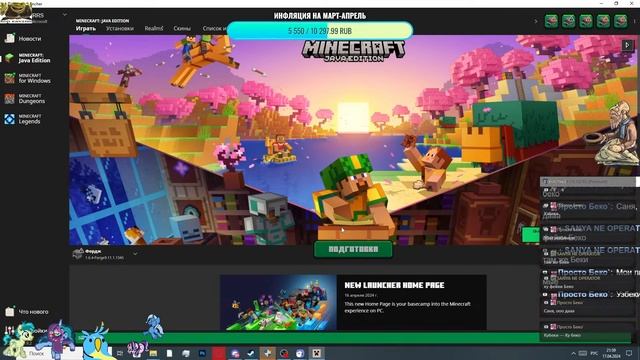Click the account avatar at top-left
640x360 pixels.
pos(16,13)
